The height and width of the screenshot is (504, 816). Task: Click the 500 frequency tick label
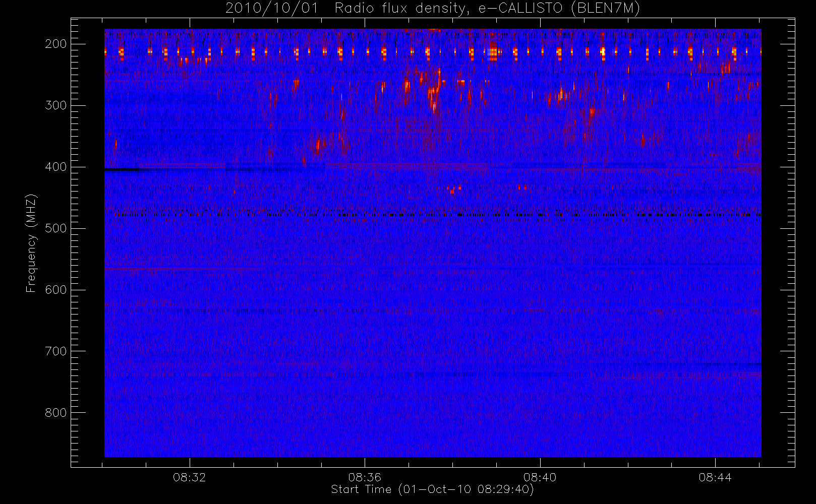point(56,228)
